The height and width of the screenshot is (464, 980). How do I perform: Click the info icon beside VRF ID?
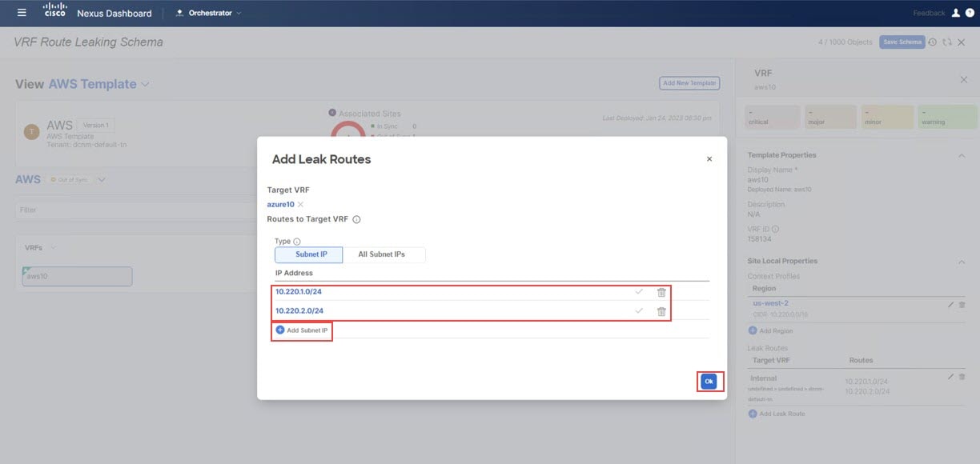pyautogui.click(x=775, y=230)
